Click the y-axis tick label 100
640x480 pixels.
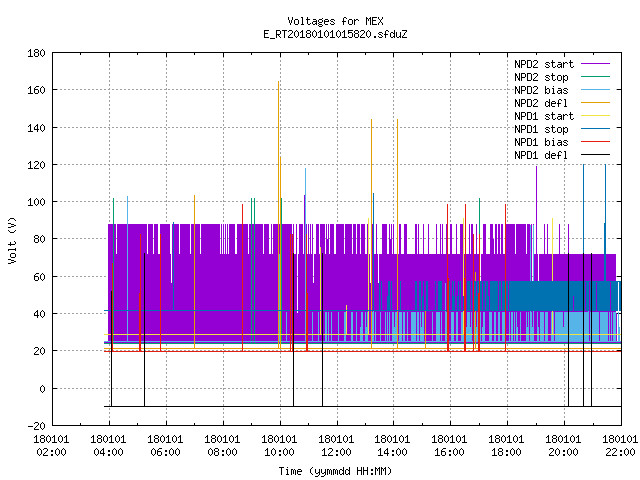36,202
